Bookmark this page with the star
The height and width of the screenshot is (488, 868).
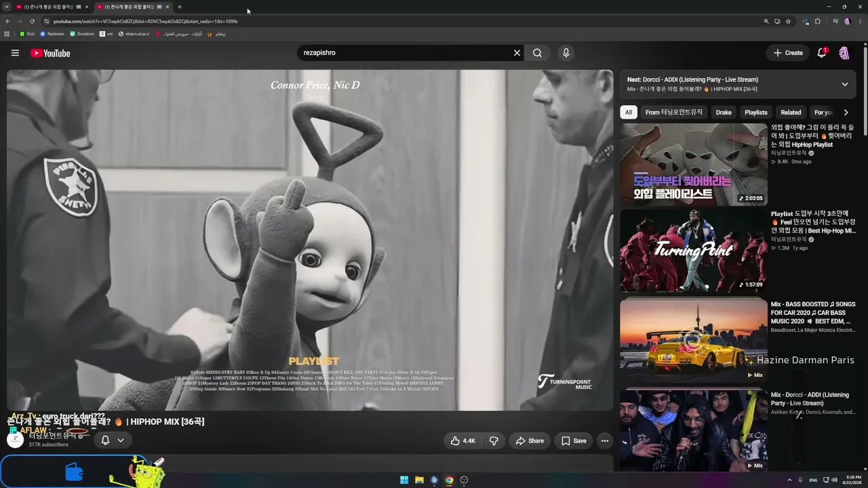point(788,21)
